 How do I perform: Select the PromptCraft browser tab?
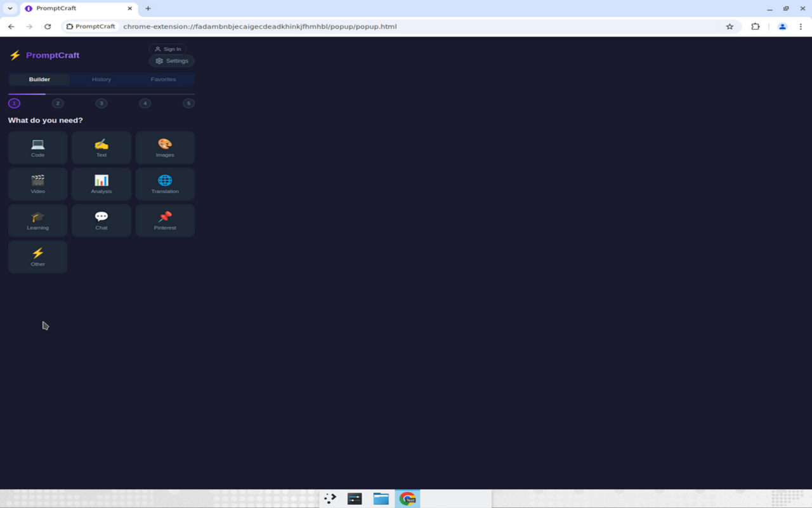(x=79, y=8)
